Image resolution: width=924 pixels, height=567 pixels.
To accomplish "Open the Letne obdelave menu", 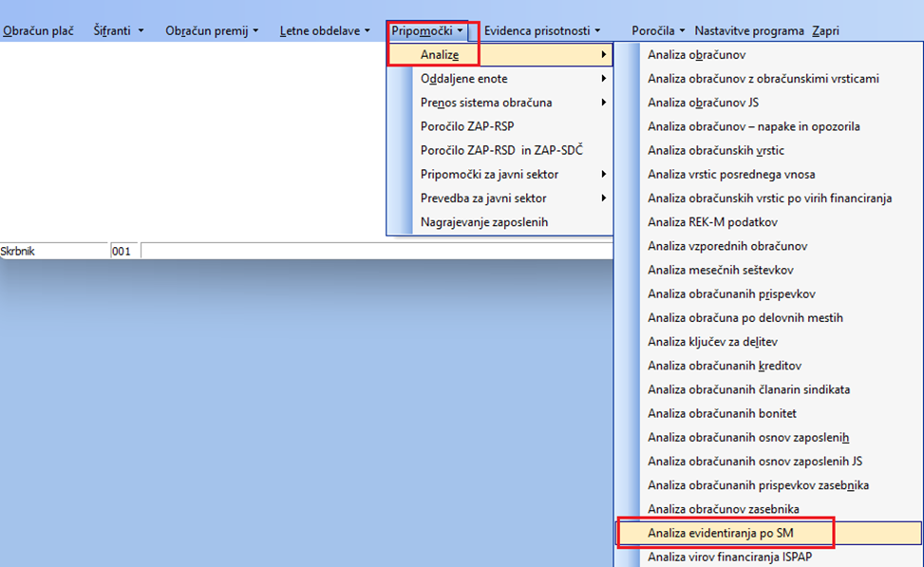I will click(325, 30).
